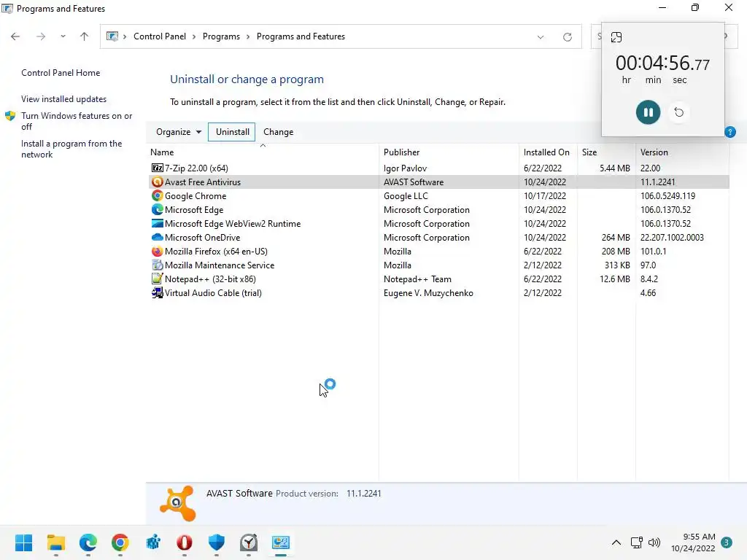
Task: Expand the chevron after Control Panel breadcrumb
Action: [194, 36]
